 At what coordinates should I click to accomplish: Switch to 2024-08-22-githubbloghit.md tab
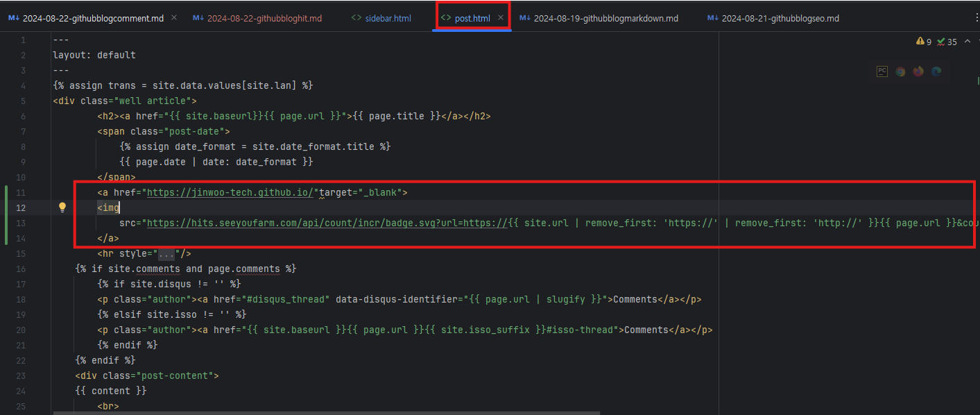point(257,18)
